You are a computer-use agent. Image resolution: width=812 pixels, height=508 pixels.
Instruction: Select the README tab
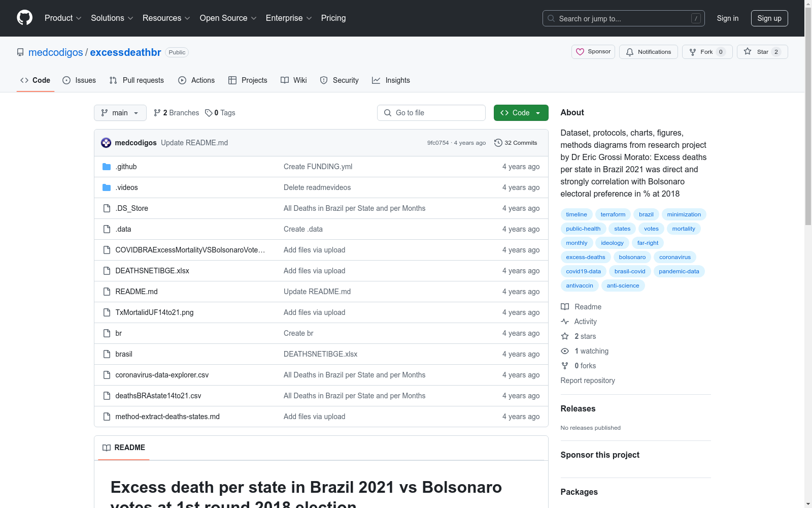click(x=124, y=448)
